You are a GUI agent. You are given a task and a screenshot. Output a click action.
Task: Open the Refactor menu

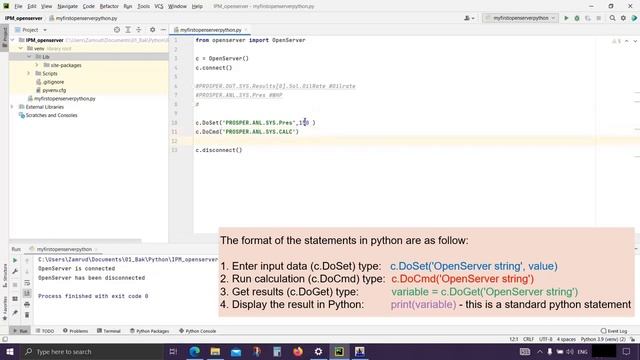(109, 6)
